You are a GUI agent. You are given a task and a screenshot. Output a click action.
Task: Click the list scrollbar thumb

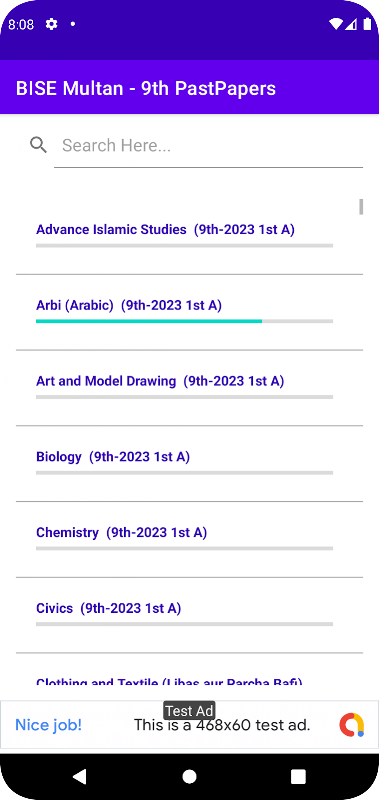tap(361, 207)
